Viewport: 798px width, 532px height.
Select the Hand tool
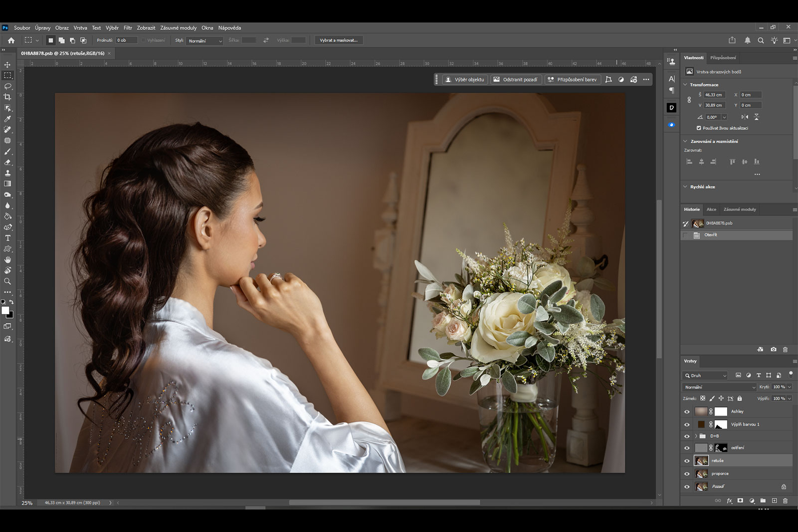(7, 260)
